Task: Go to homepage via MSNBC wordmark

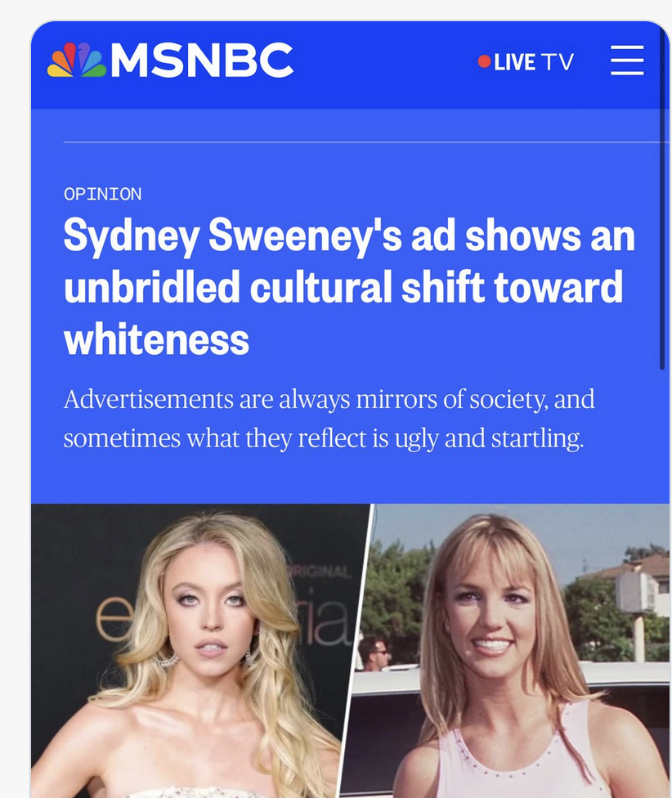Action: (x=201, y=60)
